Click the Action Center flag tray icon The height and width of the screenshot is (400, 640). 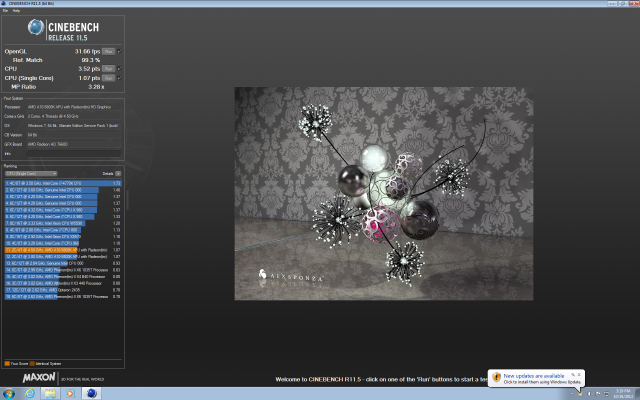[x=598, y=394]
